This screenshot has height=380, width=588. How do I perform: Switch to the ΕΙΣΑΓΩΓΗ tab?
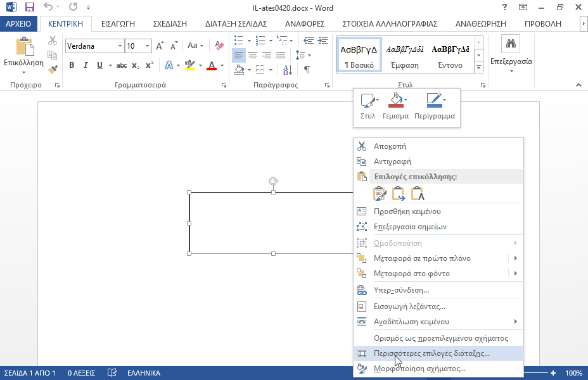coord(118,23)
